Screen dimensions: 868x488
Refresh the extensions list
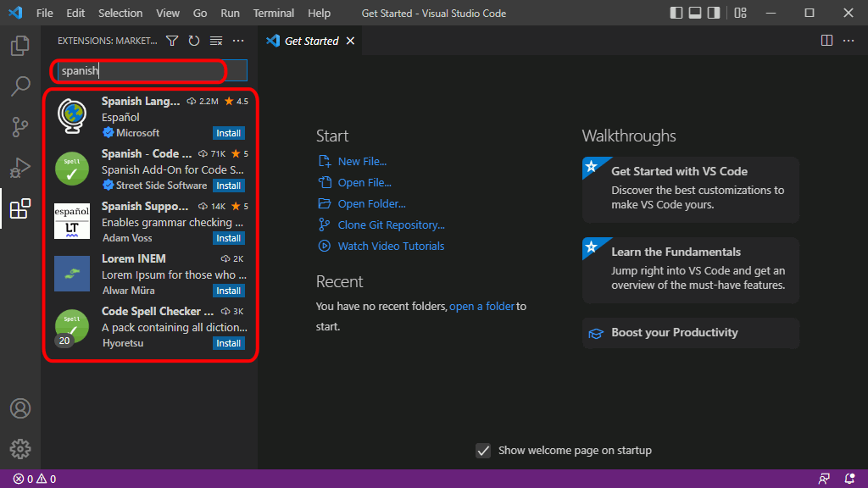(x=194, y=41)
